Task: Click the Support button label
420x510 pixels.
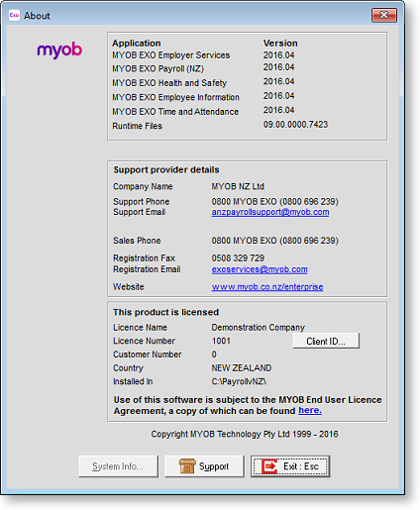Action: click(214, 466)
